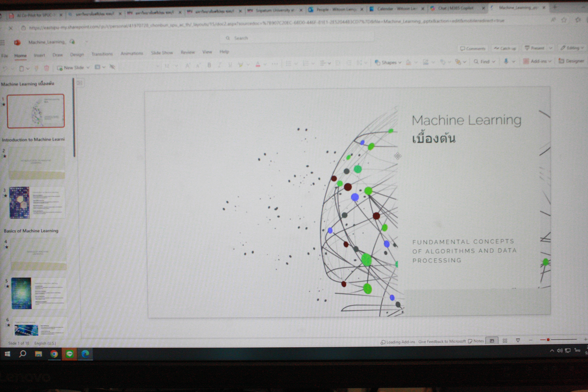The width and height of the screenshot is (588, 392).
Task: Click the Hide Slide icon
Action: pyautogui.click(x=112, y=67)
